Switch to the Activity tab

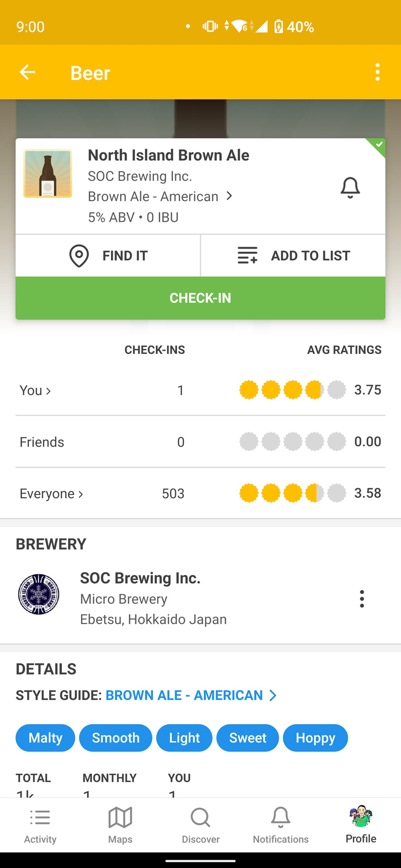40,825
